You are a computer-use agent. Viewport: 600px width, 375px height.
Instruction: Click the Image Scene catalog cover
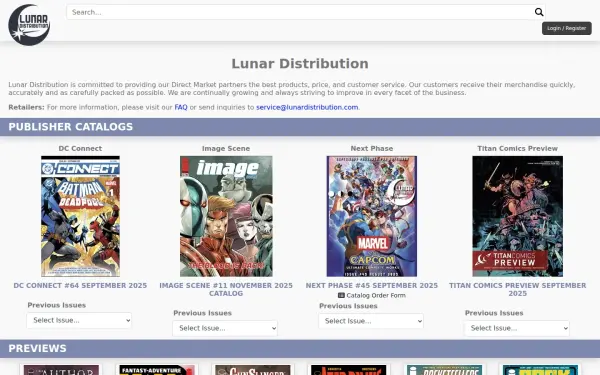pos(226,216)
